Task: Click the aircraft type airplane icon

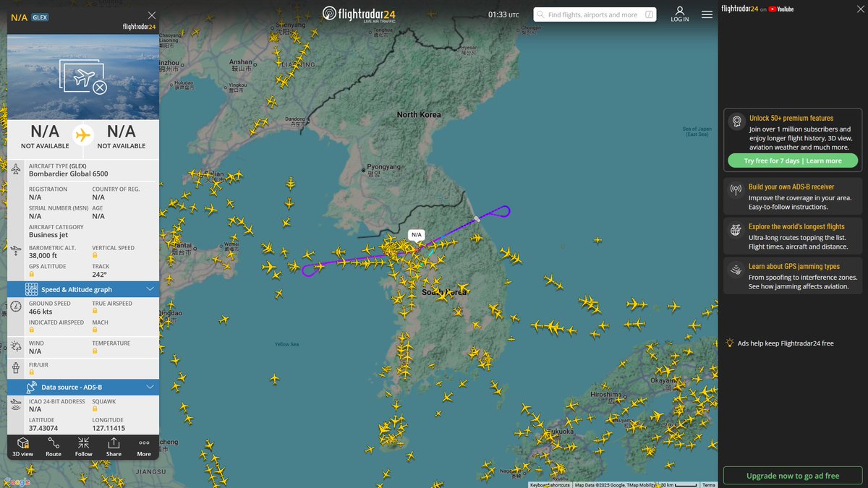Action: coord(17,169)
